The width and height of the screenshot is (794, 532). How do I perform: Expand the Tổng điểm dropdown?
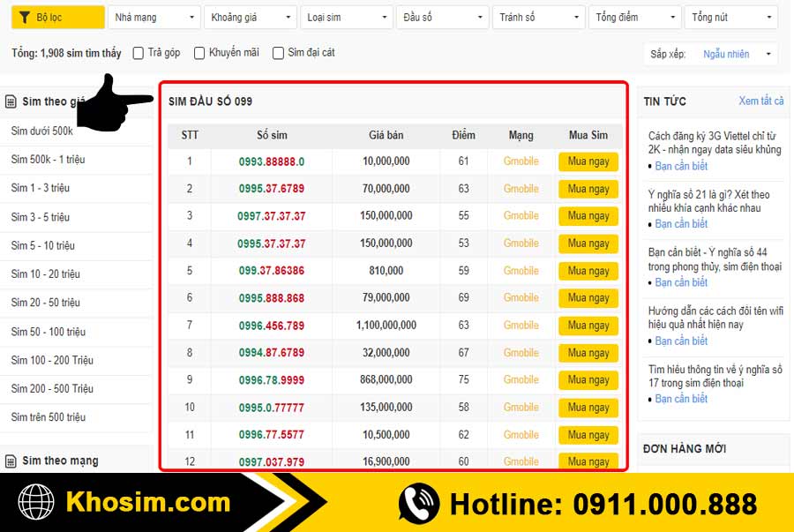[x=634, y=16]
